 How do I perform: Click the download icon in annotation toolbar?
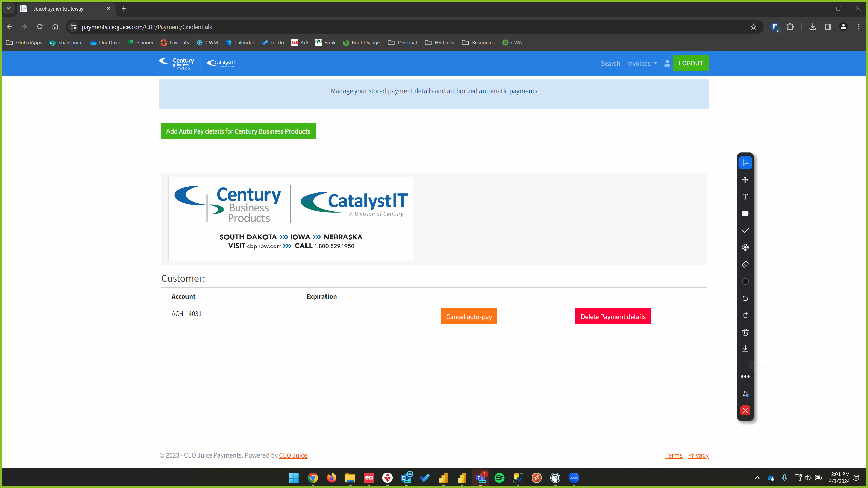point(745,349)
